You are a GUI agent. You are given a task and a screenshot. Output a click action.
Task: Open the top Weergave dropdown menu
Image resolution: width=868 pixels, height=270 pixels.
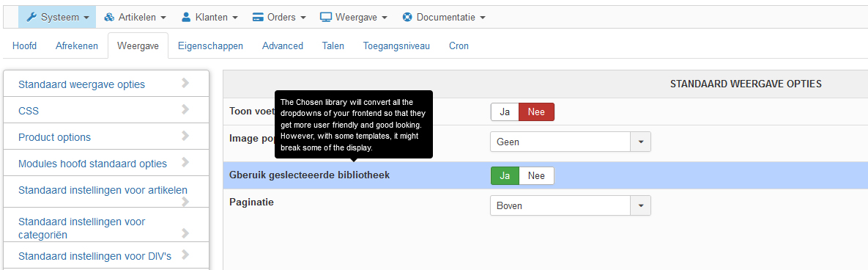353,17
